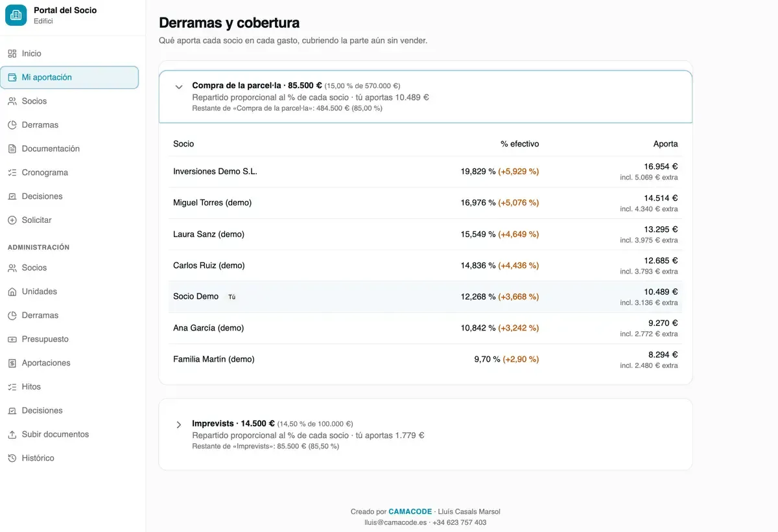The image size is (778, 532).
Task: Click the Aporta column header
Action: (x=666, y=144)
